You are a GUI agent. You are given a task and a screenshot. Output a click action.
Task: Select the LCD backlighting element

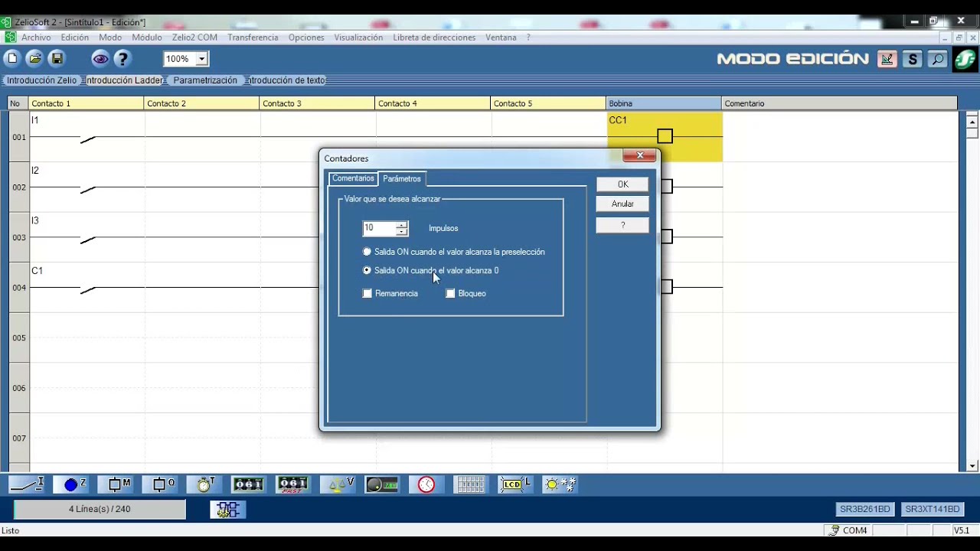514,484
